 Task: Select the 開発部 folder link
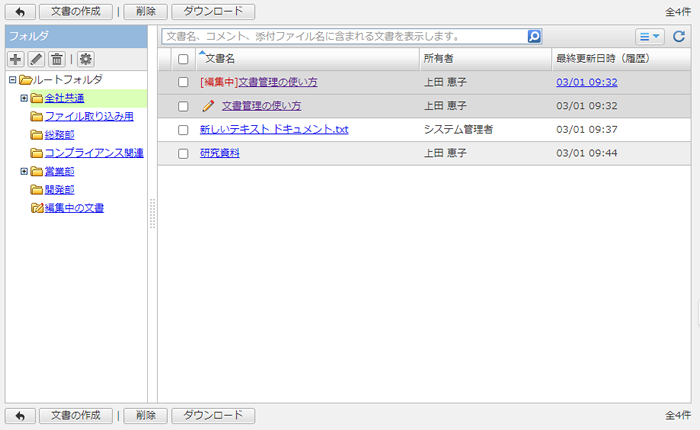click(59, 190)
